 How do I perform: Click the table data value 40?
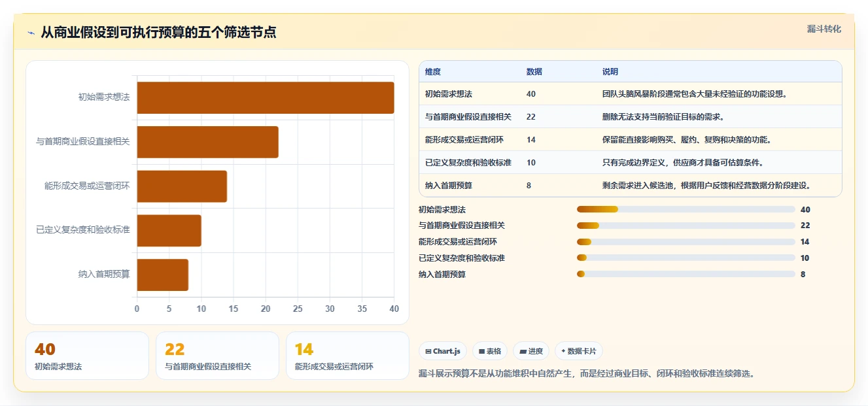(531, 94)
